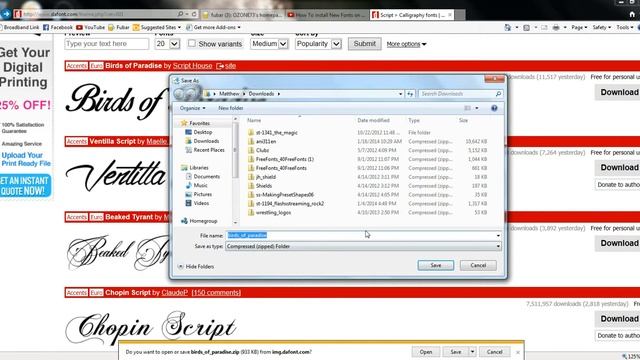Open the Safety menu in command bar

[x=601, y=27]
